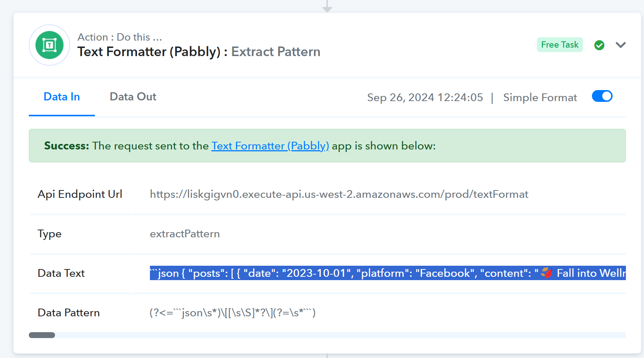Image resolution: width=644 pixels, height=358 pixels.
Task: Click the Data Text label
Action: [x=61, y=273]
